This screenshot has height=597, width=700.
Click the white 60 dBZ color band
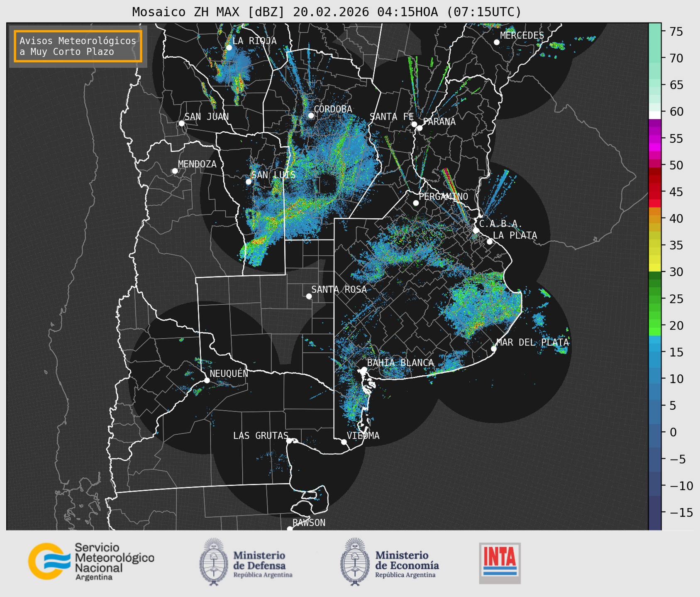click(x=655, y=115)
